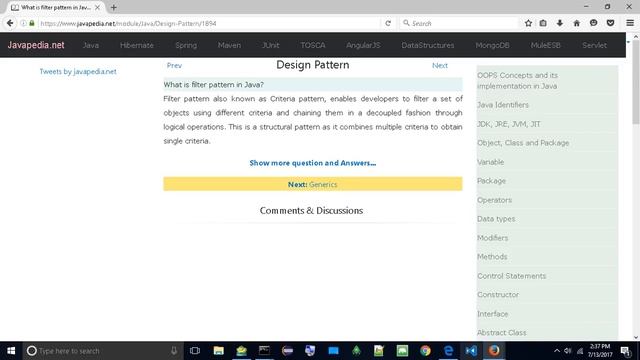
Task: Open the Servlet nav menu item
Action: pyautogui.click(x=594, y=45)
